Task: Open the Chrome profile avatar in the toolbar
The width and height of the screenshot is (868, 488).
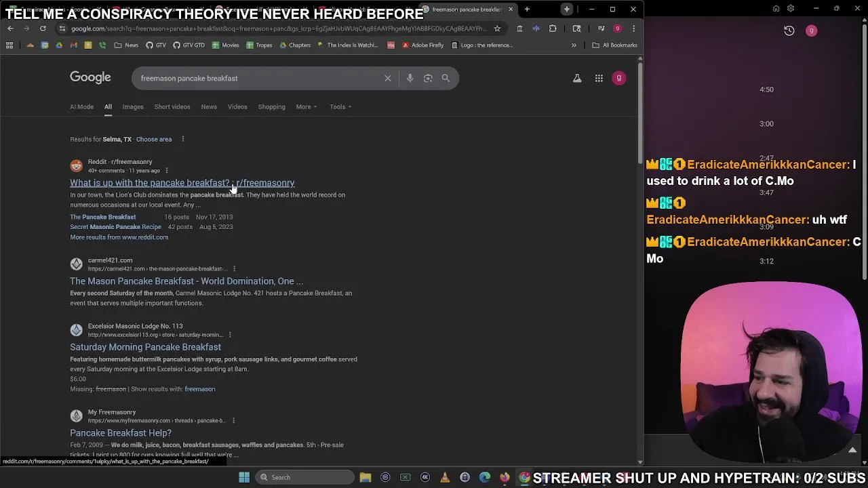Action: (x=617, y=28)
